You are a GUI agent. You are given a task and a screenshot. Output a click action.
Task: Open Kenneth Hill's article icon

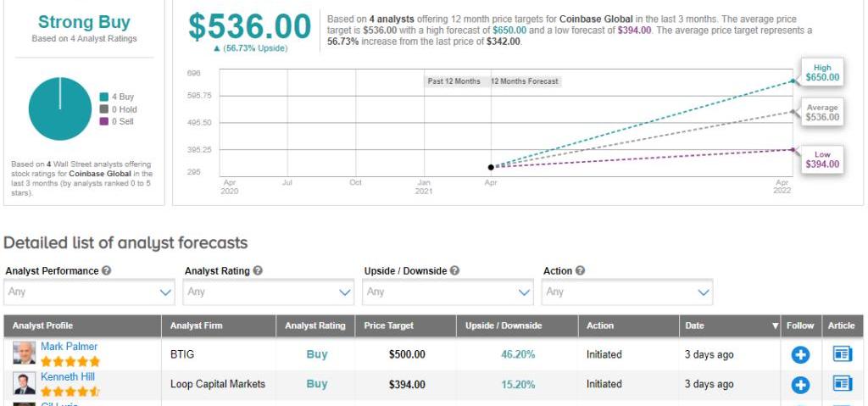(x=843, y=384)
